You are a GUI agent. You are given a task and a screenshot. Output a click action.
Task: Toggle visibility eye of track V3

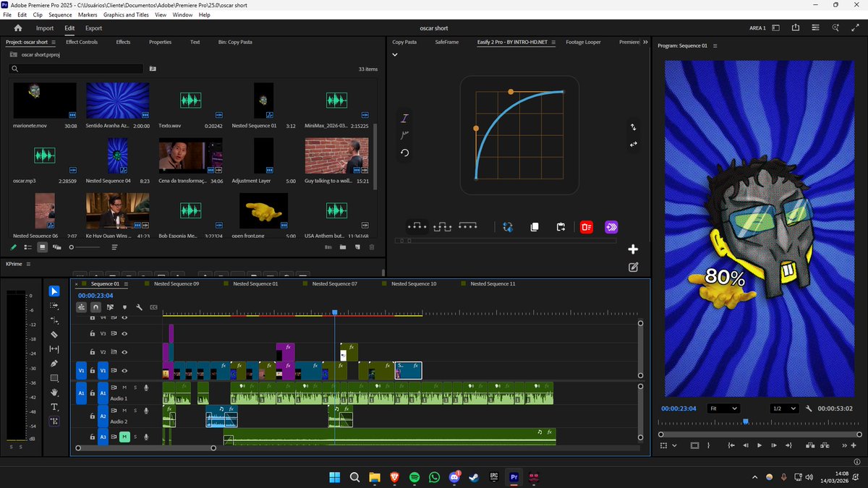pyautogui.click(x=124, y=333)
